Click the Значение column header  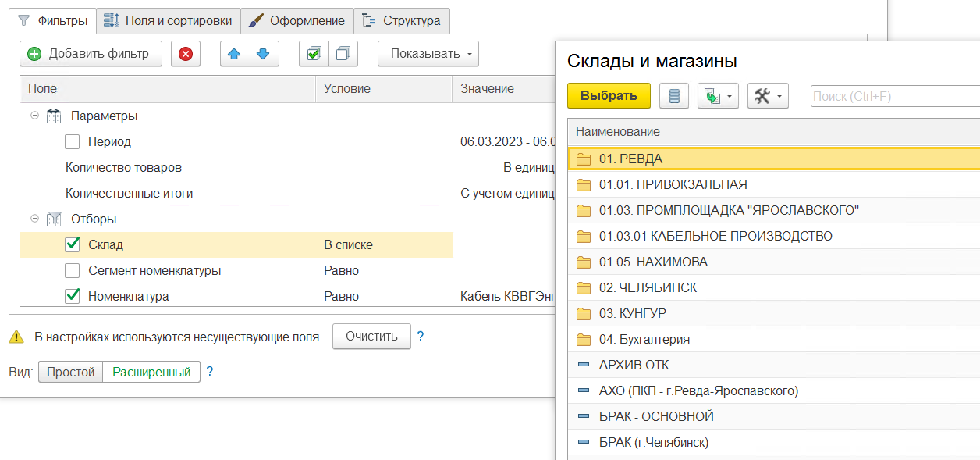(504, 89)
